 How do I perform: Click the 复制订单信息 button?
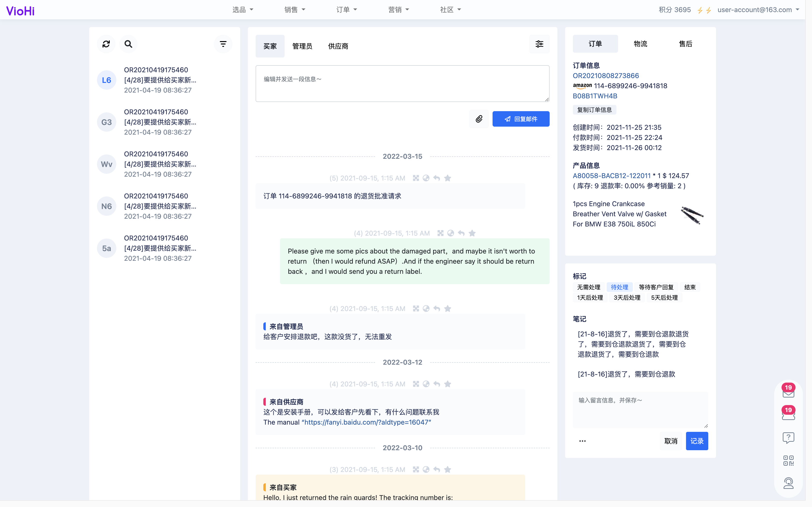594,110
